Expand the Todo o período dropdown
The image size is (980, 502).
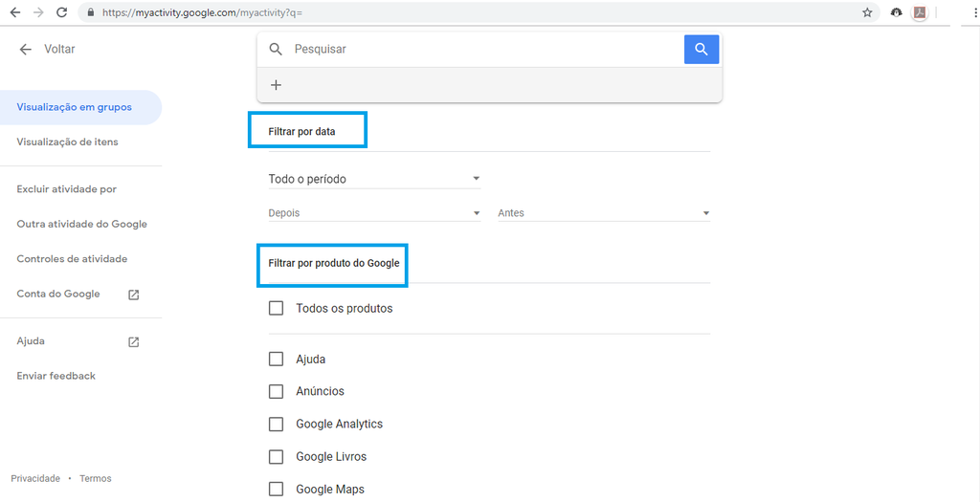point(374,179)
